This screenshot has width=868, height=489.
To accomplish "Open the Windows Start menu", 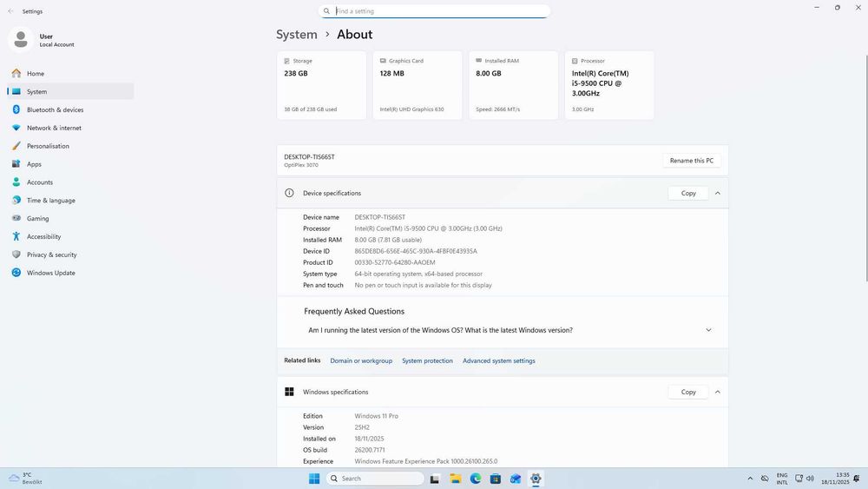I will pos(314,479).
